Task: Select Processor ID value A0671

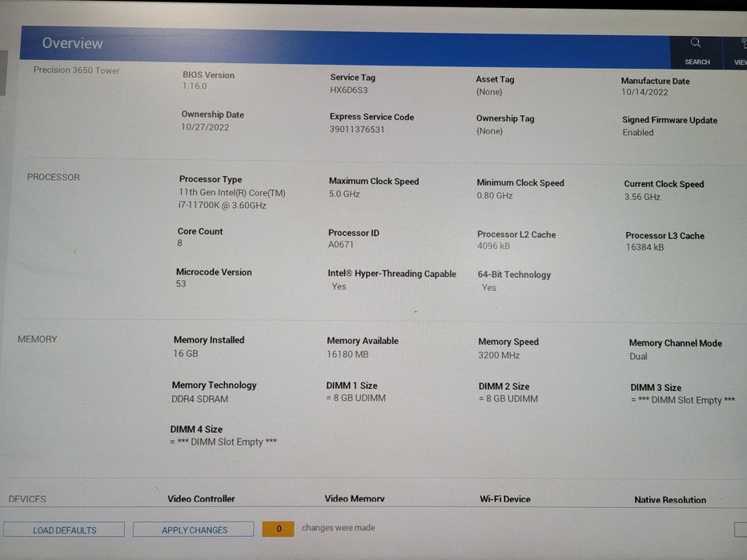Action: (340, 244)
